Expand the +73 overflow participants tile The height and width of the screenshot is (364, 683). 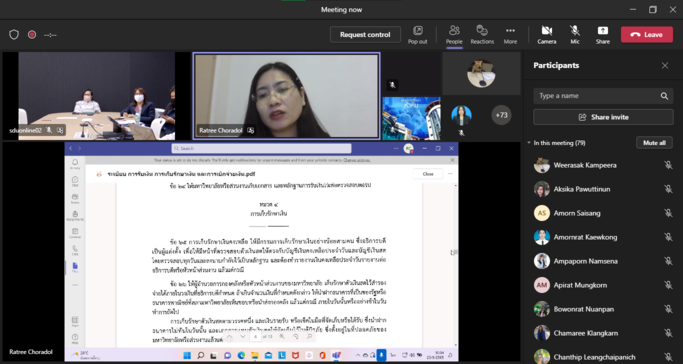click(x=501, y=115)
